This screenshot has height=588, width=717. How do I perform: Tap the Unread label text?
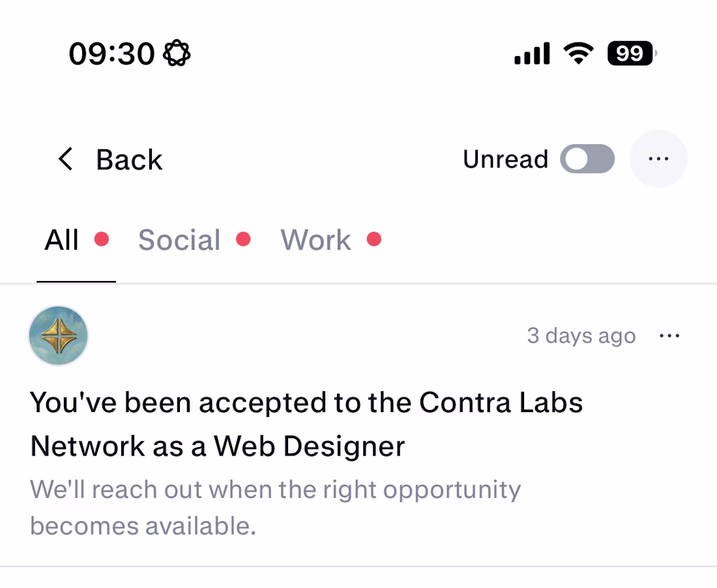[505, 159]
